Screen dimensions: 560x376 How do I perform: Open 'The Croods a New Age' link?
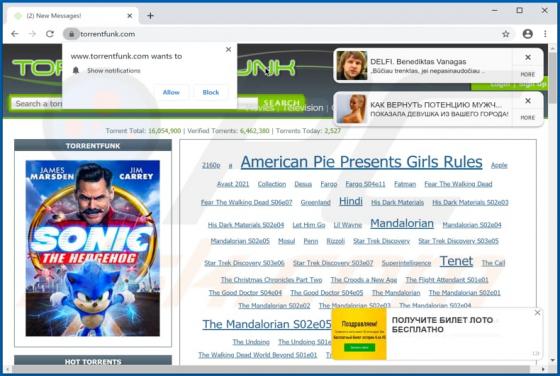364,280
